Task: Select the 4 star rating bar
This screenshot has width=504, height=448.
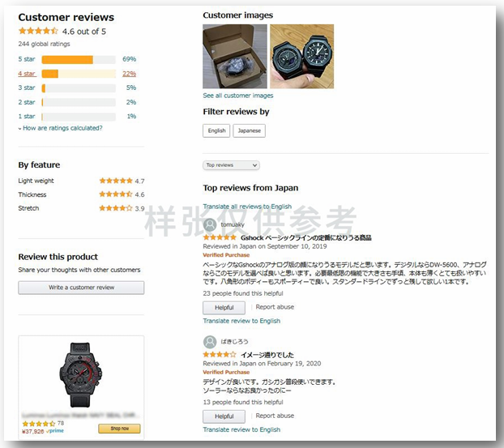Action: click(79, 74)
